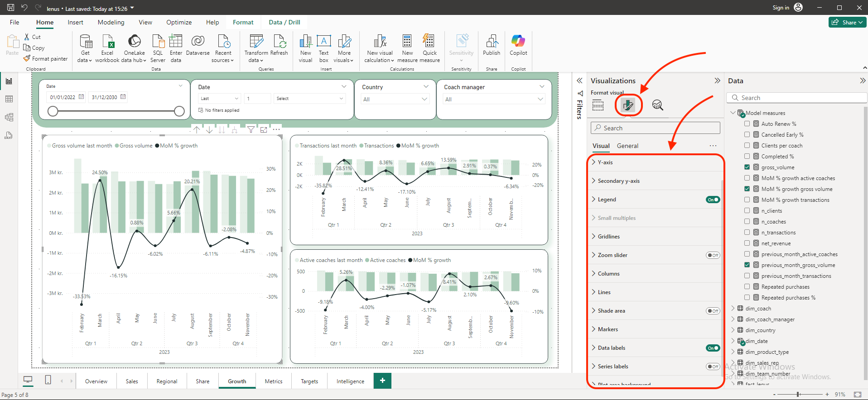Image resolution: width=868 pixels, height=400 pixels.
Task: Click the Get data icon
Action: 85,48
